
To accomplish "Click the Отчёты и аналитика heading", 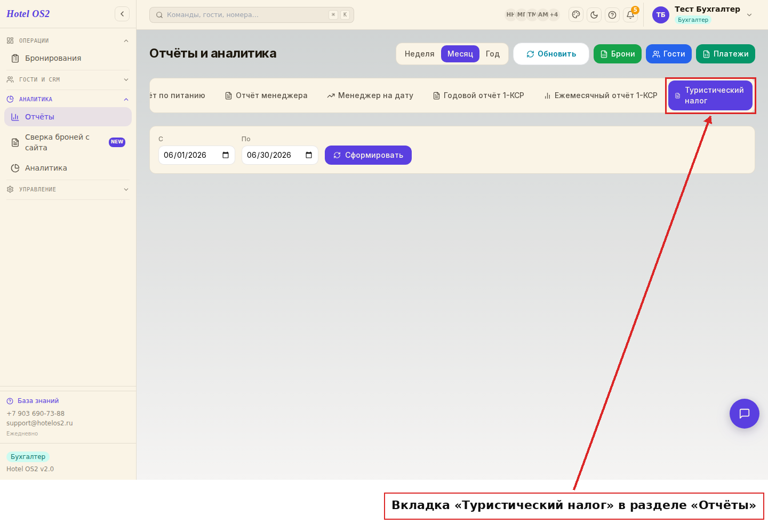I will click(213, 53).
